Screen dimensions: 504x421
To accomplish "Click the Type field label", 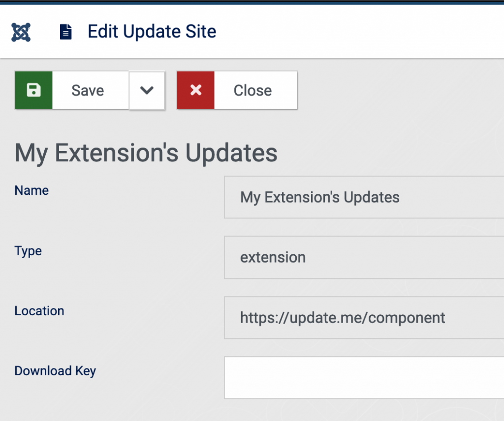I will coord(28,251).
